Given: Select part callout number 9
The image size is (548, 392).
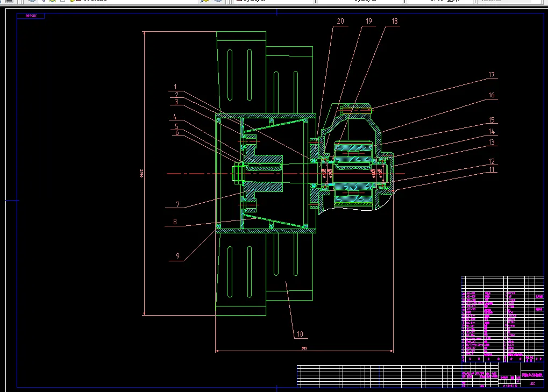Looking at the screenshot, I should click(177, 256).
